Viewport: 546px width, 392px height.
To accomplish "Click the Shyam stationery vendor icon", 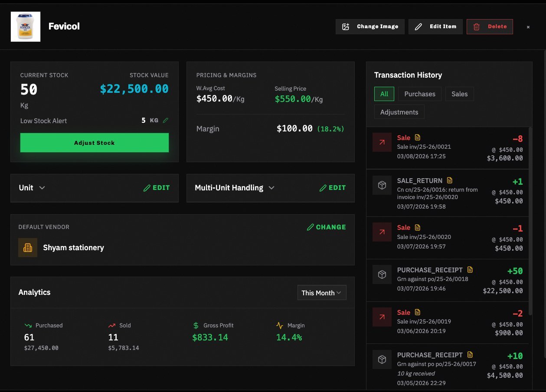I will [x=28, y=248].
